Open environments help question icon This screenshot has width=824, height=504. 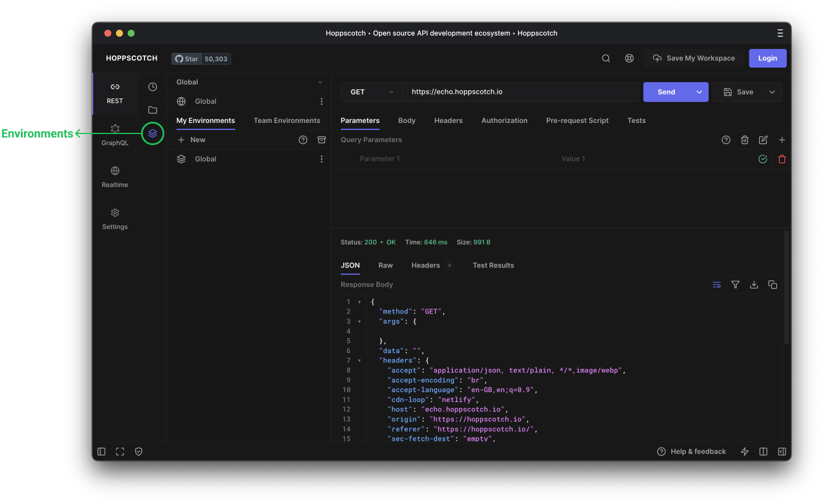(x=303, y=140)
